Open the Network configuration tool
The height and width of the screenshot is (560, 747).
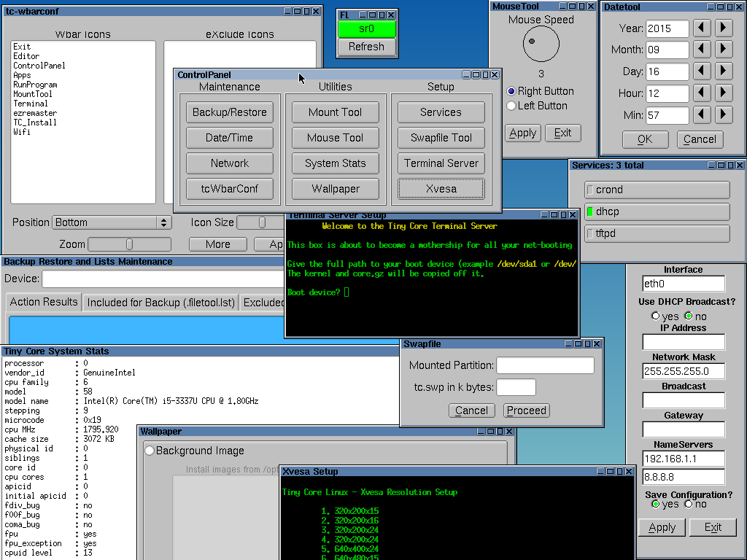[x=229, y=163]
